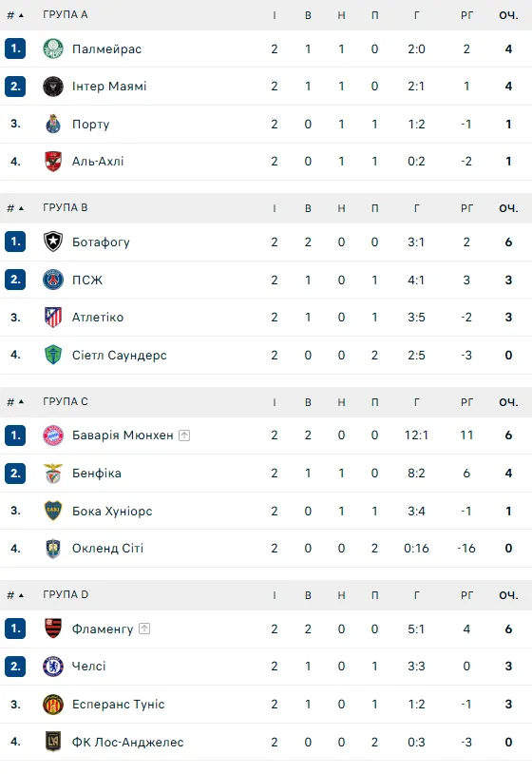The height and width of the screenshot is (774, 532).
Task: Open the Сіетл Саундерс team link
Action: [120, 356]
